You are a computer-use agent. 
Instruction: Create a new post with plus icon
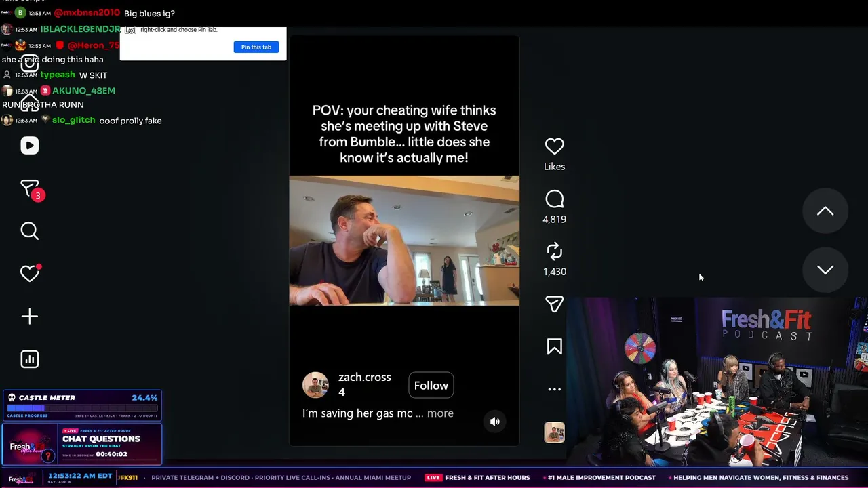coord(29,317)
